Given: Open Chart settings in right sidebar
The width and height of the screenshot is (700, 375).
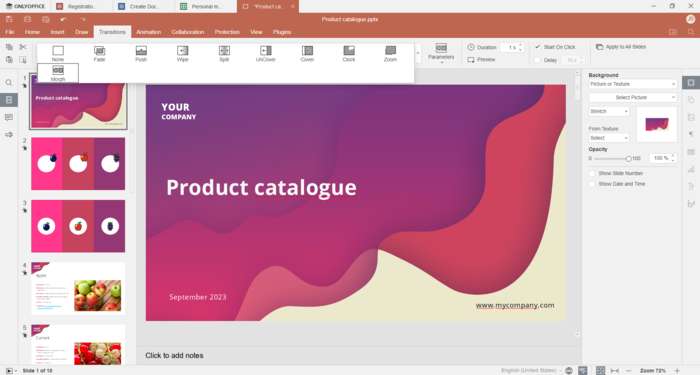Looking at the screenshot, I should click(691, 169).
